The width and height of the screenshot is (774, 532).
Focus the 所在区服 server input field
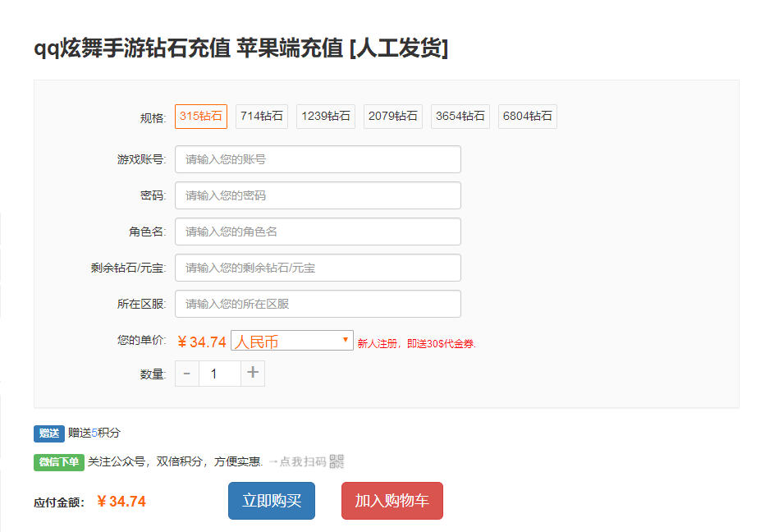[x=318, y=304]
